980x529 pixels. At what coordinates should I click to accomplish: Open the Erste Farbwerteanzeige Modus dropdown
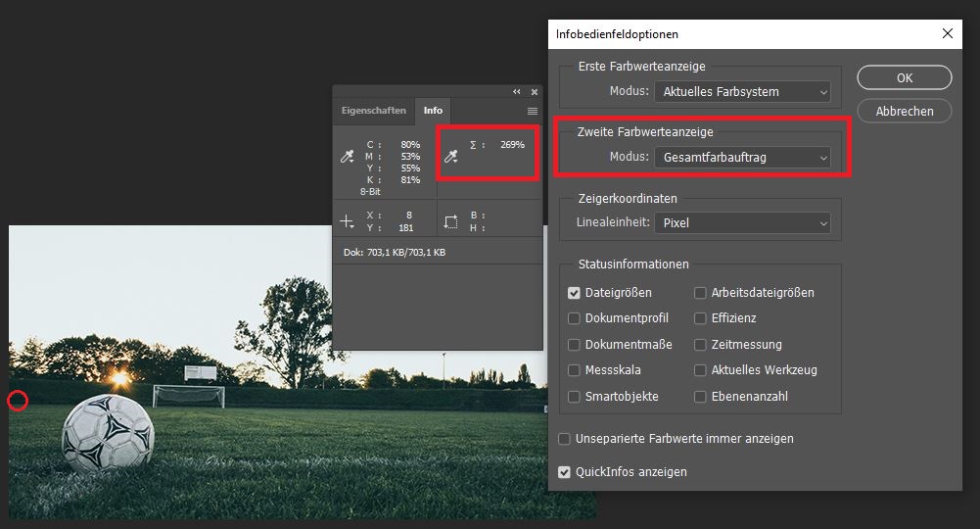click(741, 92)
